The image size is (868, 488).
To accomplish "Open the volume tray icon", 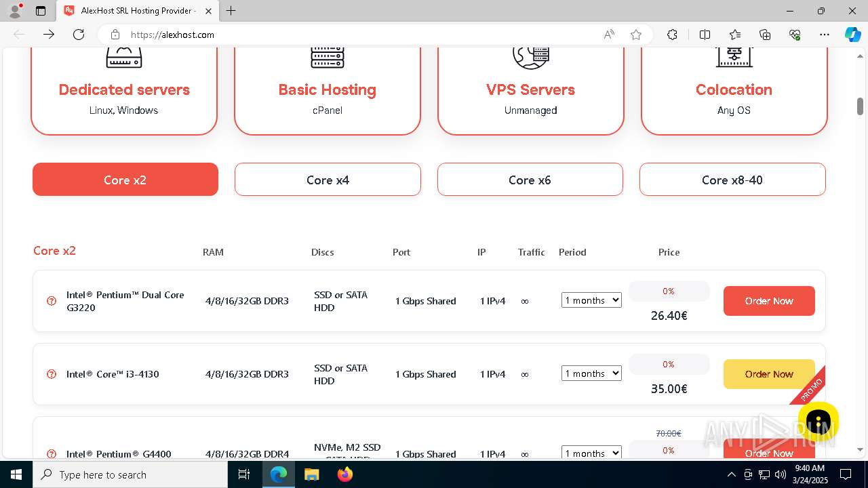I will click(x=780, y=474).
